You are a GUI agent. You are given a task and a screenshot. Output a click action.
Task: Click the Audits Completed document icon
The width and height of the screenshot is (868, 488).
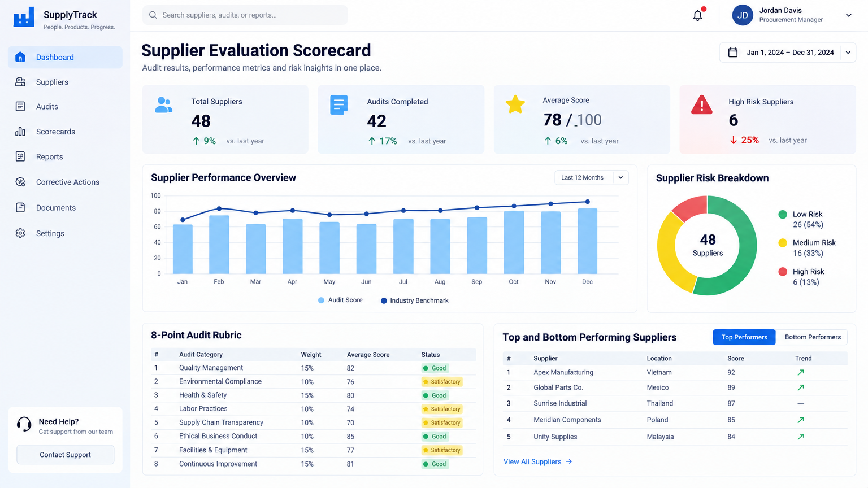(338, 104)
